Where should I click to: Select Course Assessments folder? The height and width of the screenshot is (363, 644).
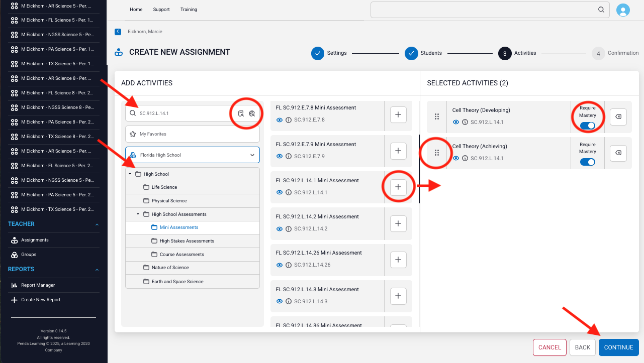point(193,255)
